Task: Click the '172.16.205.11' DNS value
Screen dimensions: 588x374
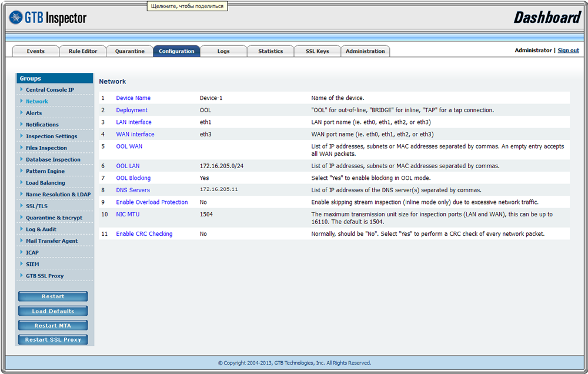Action: pyautogui.click(x=219, y=189)
